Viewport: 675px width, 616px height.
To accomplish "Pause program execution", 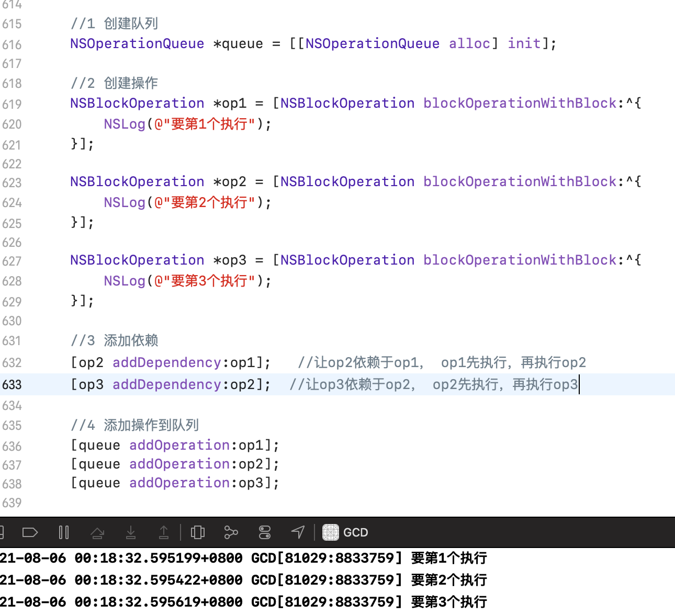I will (64, 532).
